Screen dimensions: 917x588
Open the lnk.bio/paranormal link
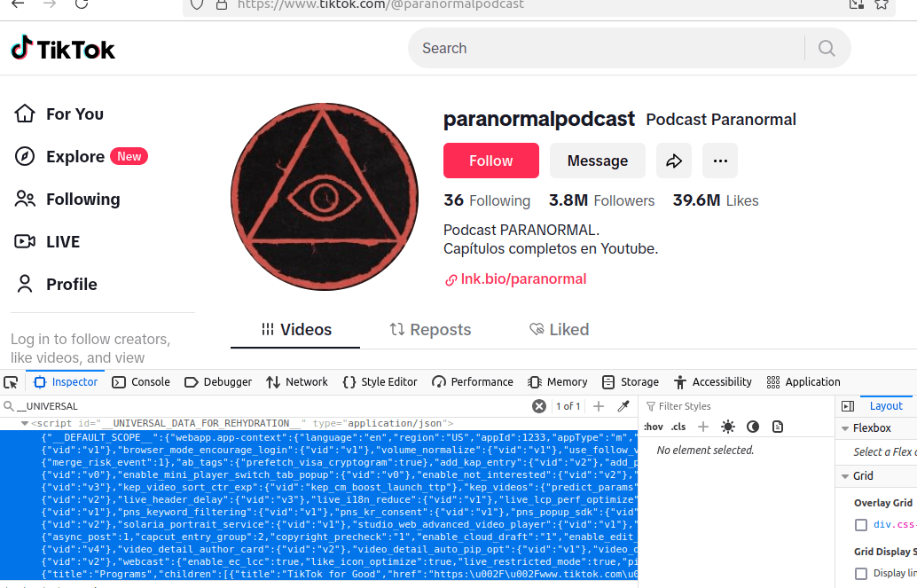pyautogui.click(x=515, y=279)
